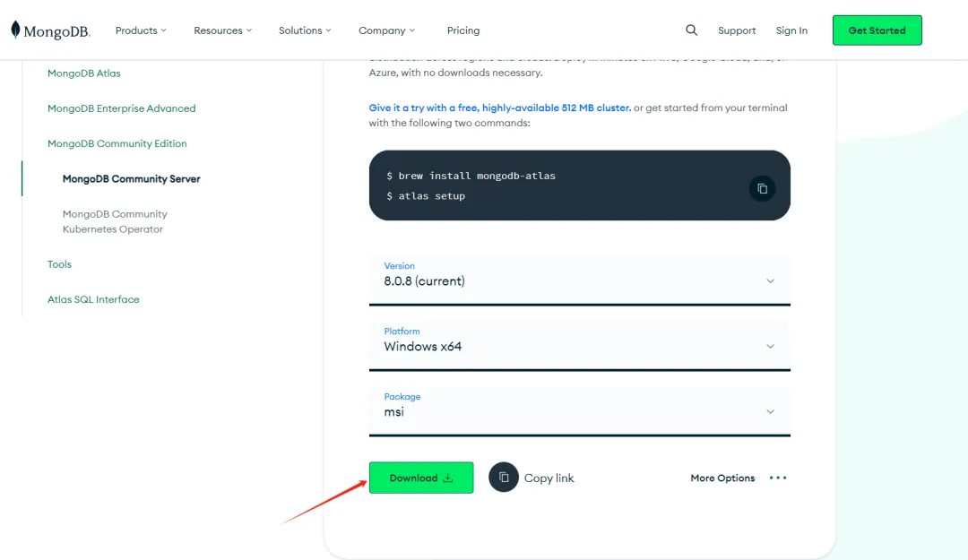Copy the brew install commands
The width and height of the screenshot is (968, 560).
(x=763, y=189)
